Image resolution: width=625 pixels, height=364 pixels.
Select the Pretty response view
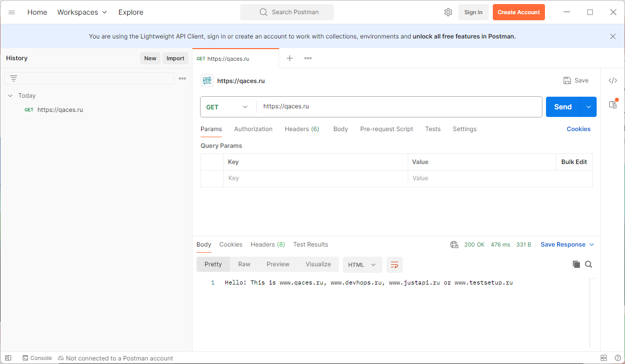click(x=213, y=264)
